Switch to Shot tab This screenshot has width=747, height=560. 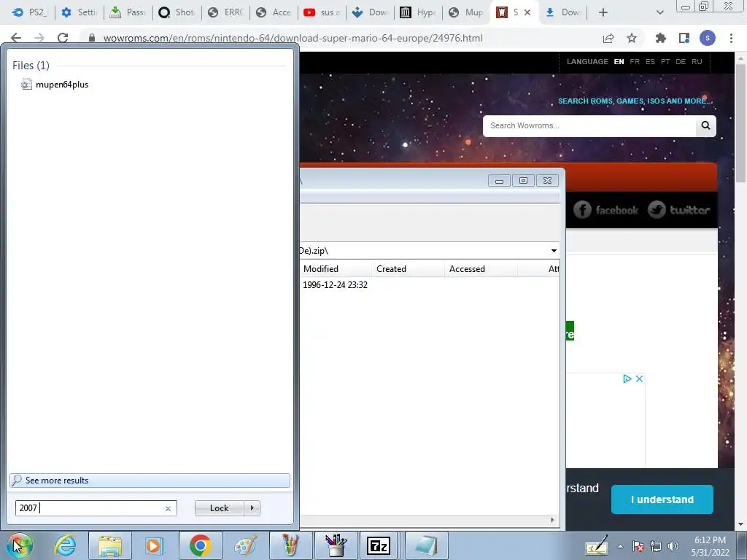point(177,12)
